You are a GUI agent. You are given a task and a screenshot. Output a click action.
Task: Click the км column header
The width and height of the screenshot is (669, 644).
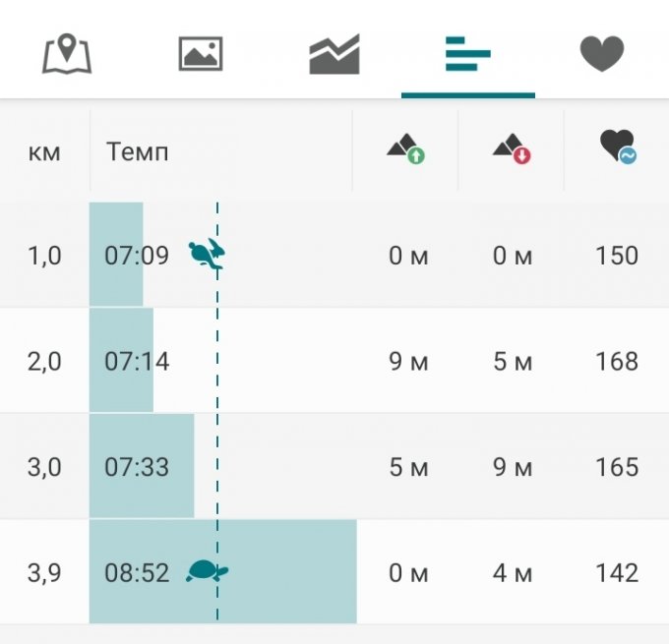click(x=44, y=152)
